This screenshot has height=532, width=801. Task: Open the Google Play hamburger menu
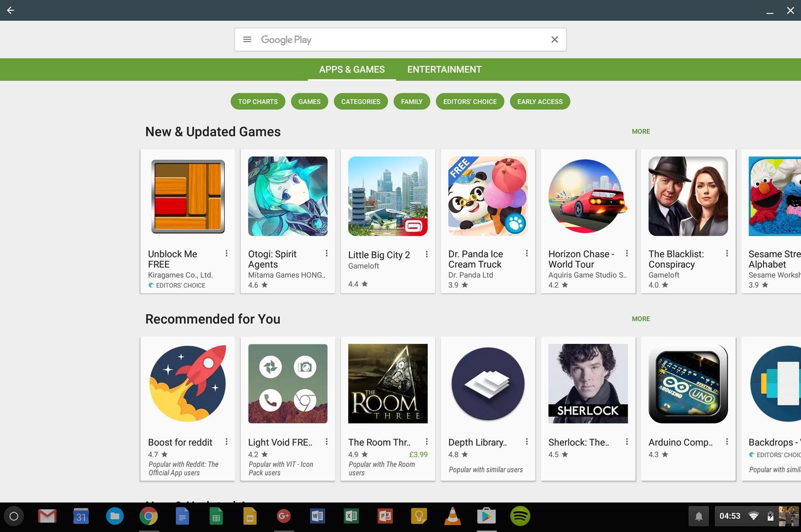click(247, 39)
